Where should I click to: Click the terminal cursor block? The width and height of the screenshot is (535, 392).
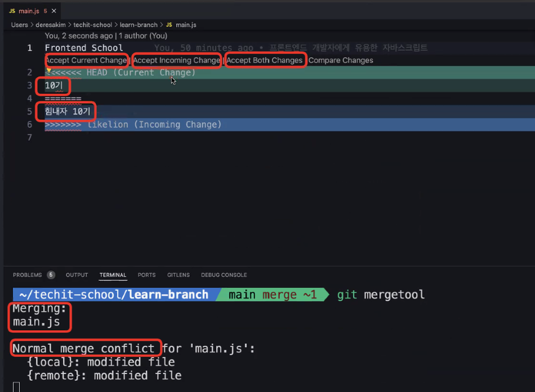click(x=16, y=387)
